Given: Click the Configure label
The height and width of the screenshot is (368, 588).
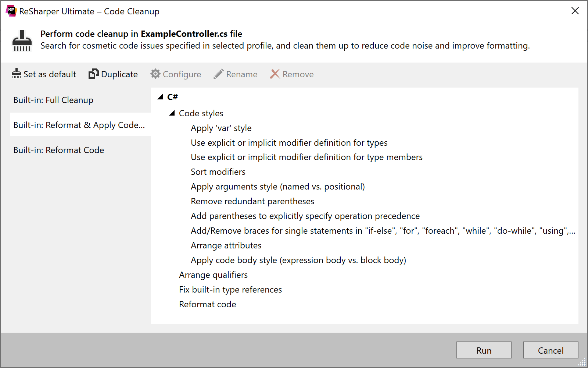Looking at the screenshot, I should click(x=182, y=74).
